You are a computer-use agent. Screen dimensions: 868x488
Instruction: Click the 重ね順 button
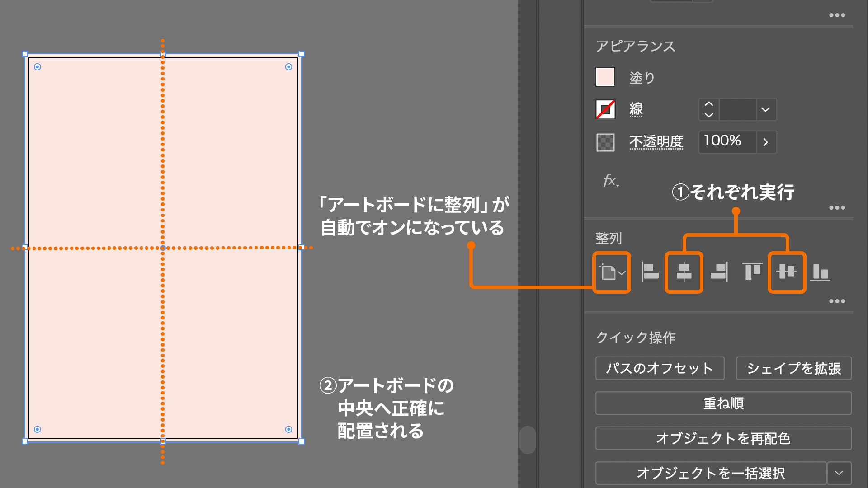723,403
